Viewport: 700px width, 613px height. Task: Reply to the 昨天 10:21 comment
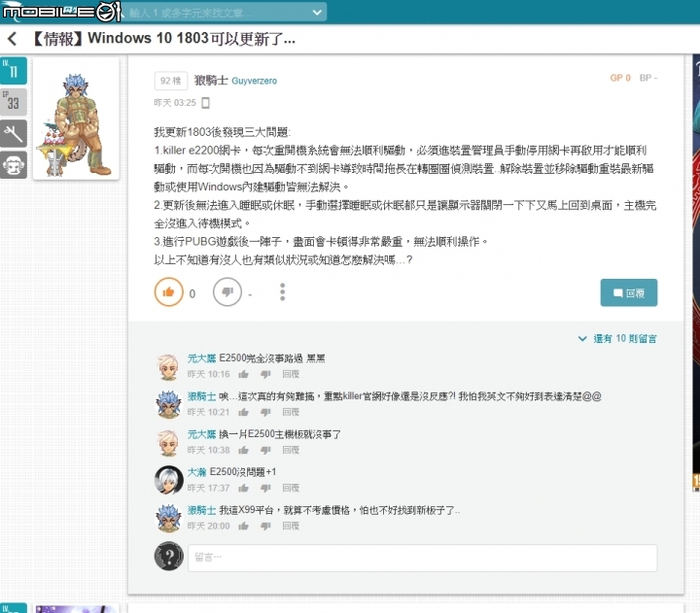291,412
